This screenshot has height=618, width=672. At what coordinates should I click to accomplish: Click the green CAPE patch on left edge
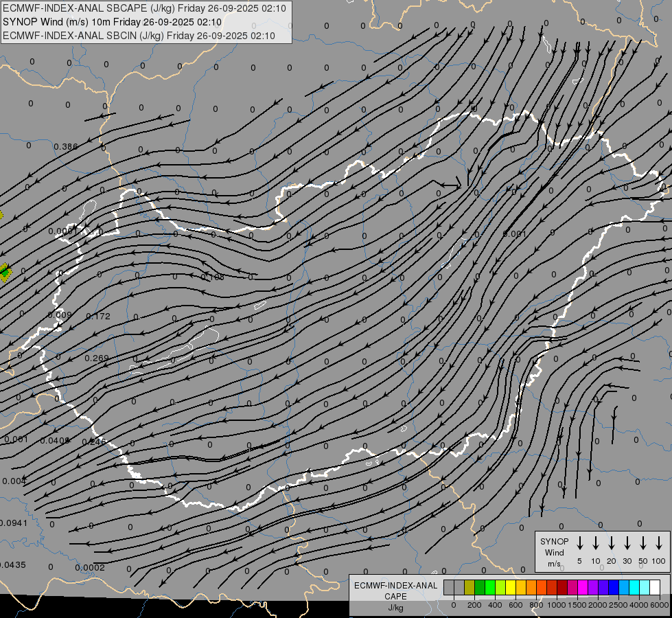[5, 272]
